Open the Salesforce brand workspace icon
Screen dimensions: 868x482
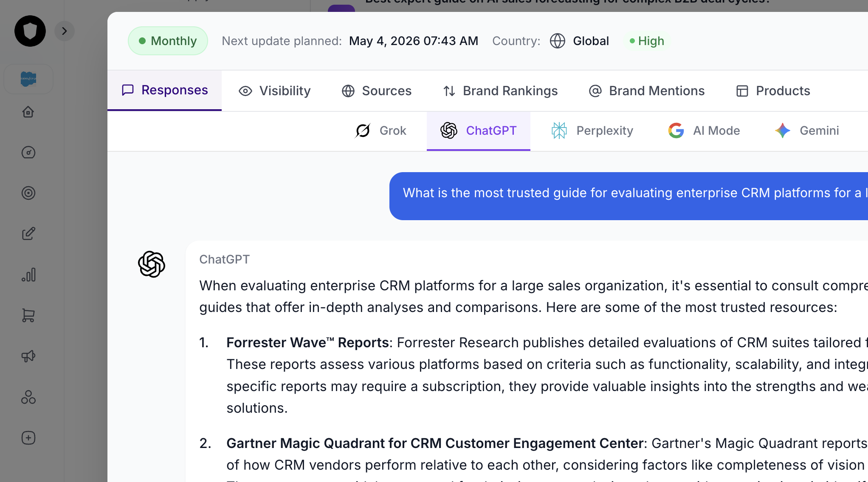click(28, 79)
